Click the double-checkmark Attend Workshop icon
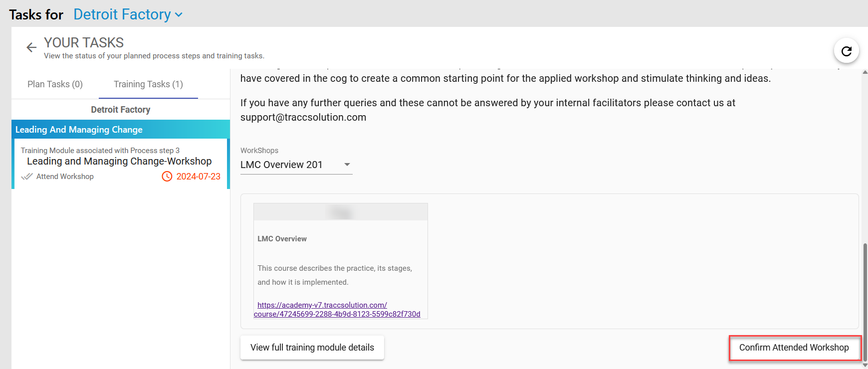868x369 pixels. click(x=27, y=177)
